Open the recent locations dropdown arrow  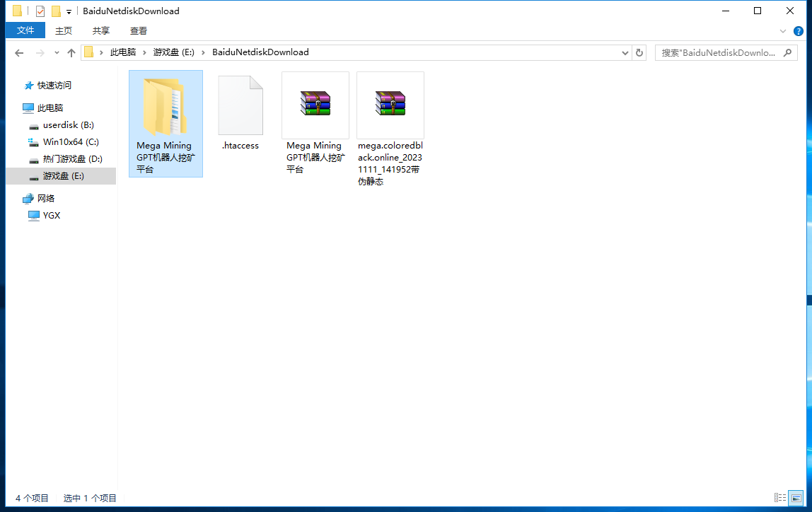pos(57,53)
